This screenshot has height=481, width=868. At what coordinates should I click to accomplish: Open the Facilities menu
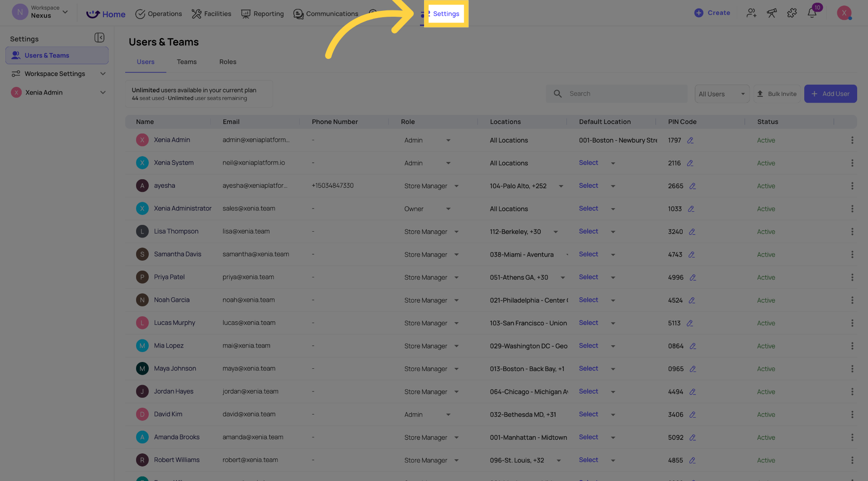click(211, 14)
